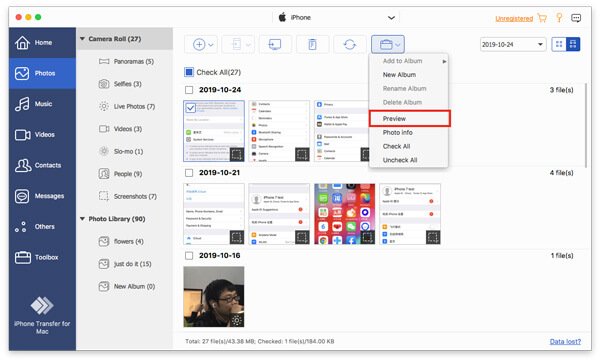
Task: Collapse the Camera Roll (27) tree
Action: pyautogui.click(x=82, y=39)
